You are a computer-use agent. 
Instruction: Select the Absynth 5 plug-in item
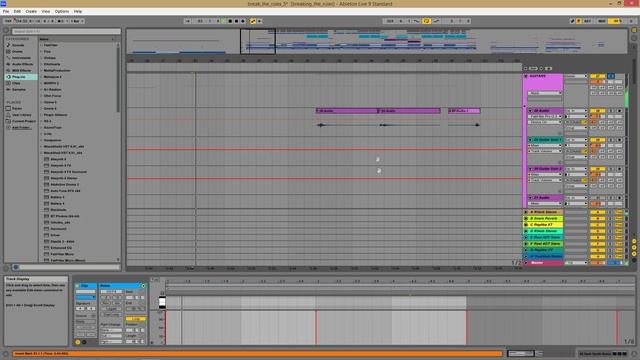[x=58, y=159]
